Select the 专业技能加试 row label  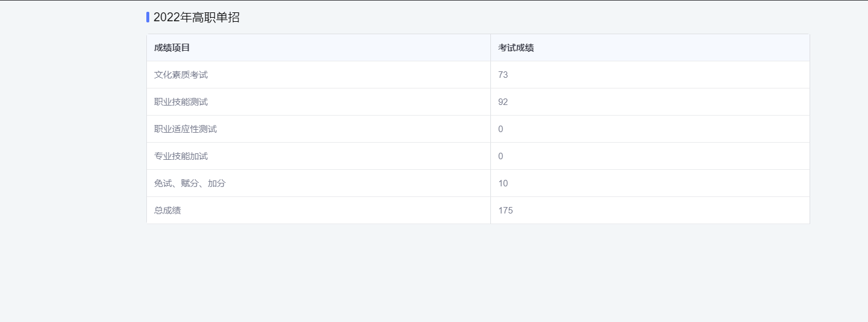[181, 156]
